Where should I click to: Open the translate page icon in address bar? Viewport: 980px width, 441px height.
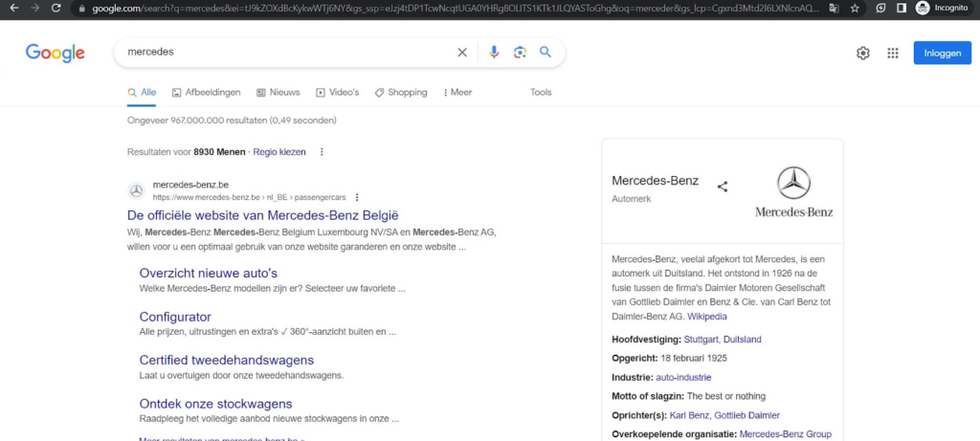(x=834, y=8)
